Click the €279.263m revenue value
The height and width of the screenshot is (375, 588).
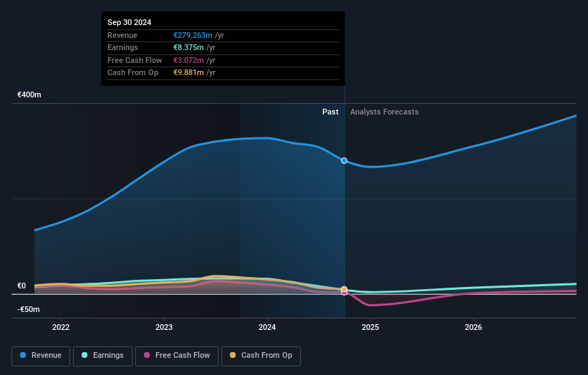tap(193, 35)
